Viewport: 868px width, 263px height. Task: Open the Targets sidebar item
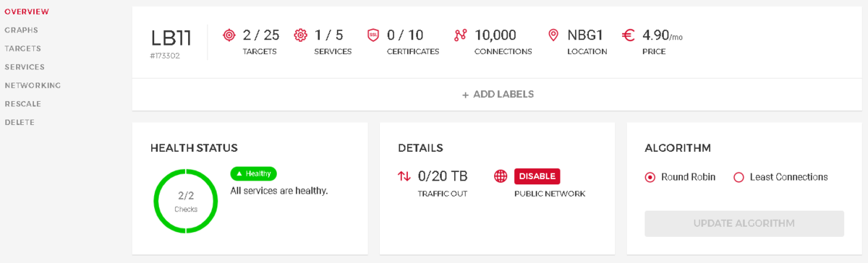[x=22, y=48]
